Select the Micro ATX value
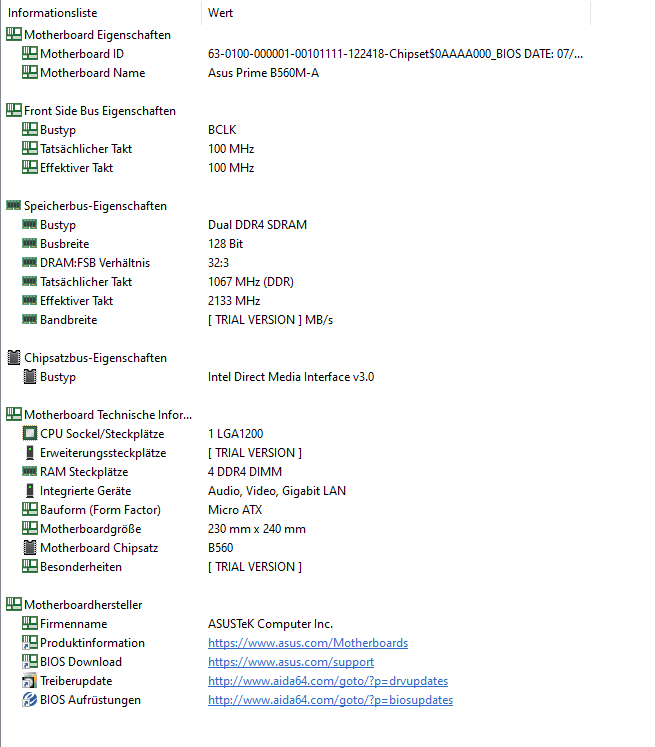 point(235,510)
